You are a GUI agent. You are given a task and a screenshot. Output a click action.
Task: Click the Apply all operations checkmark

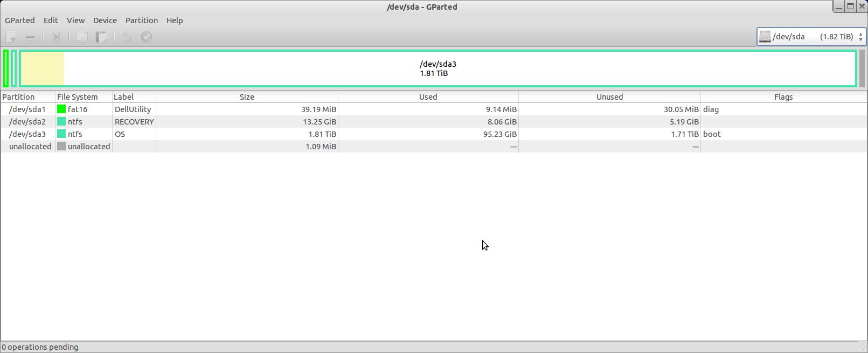click(x=147, y=37)
